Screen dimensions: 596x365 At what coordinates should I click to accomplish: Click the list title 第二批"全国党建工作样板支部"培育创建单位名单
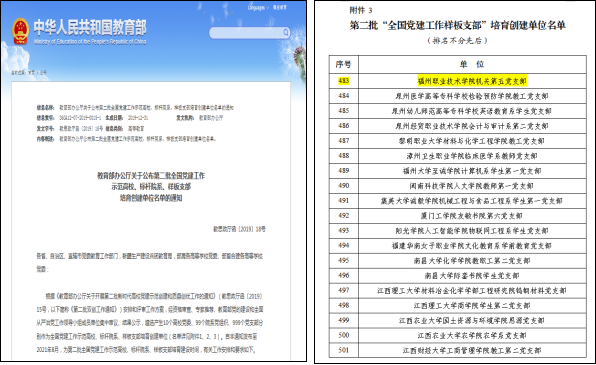[458, 25]
